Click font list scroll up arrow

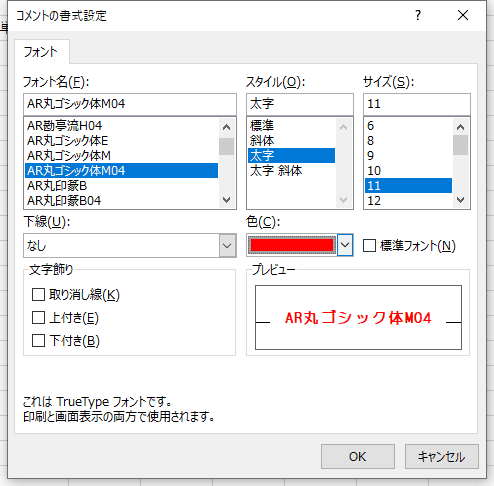click(x=226, y=127)
